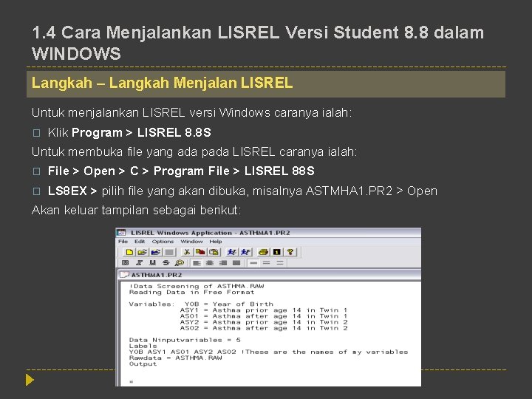Click 'Data Ninputvariables = 5' line
The image size is (532, 399).
[185, 340]
